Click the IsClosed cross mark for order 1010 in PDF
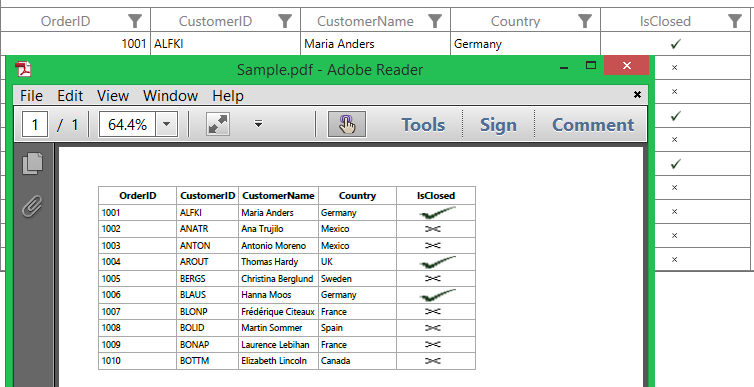 (x=433, y=361)
